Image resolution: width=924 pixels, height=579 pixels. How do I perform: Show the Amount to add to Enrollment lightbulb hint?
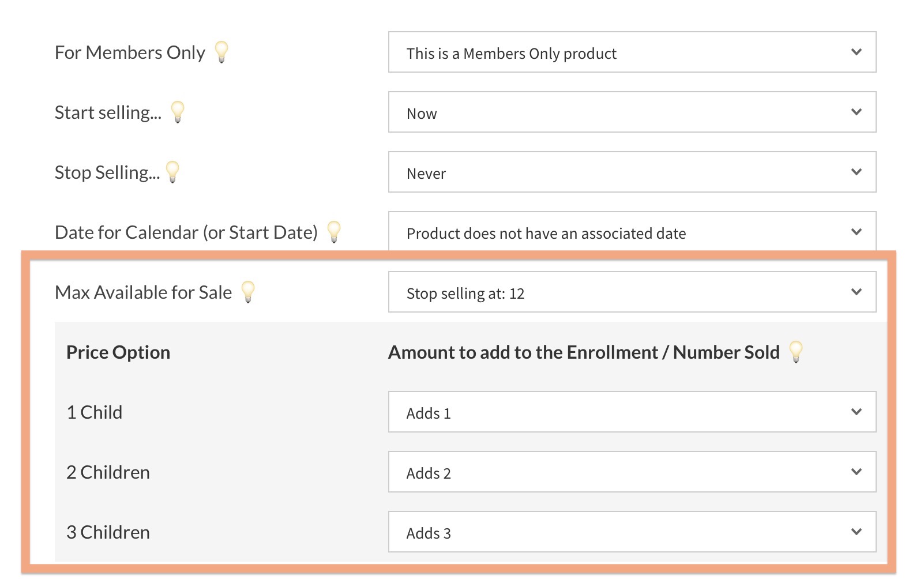(796, 351)
